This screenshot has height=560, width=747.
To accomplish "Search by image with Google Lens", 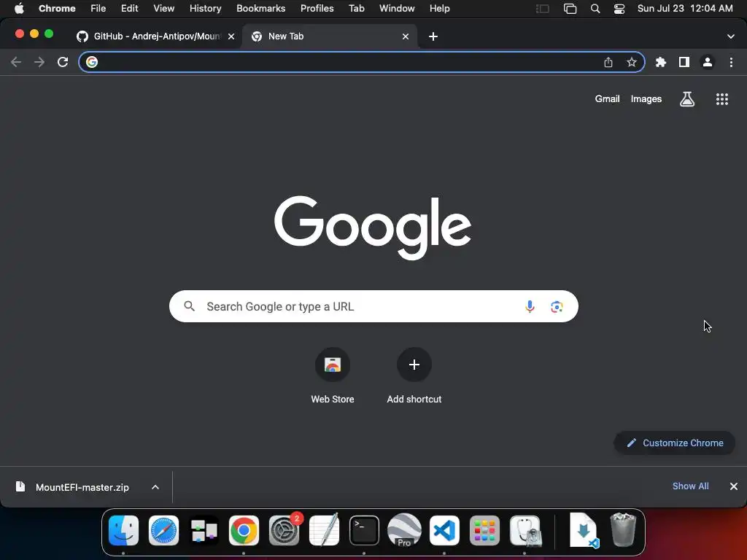I will (557, 307).
